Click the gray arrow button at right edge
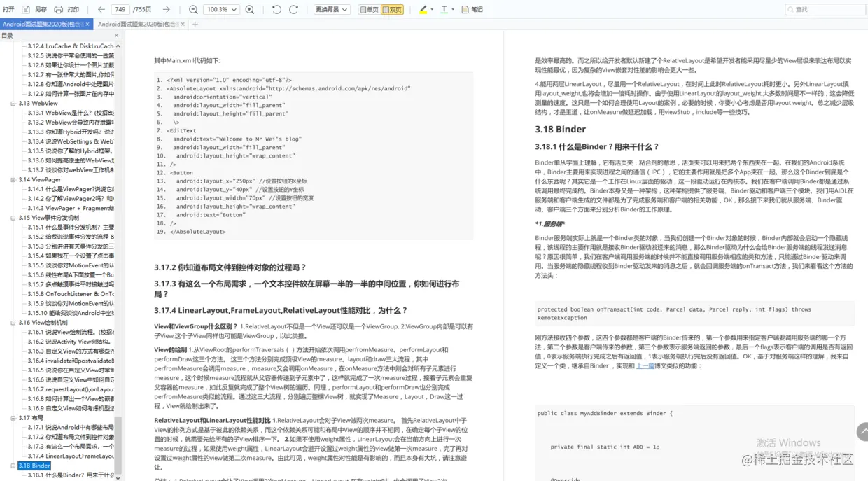868x481 pixels. (x=862, y=432)
